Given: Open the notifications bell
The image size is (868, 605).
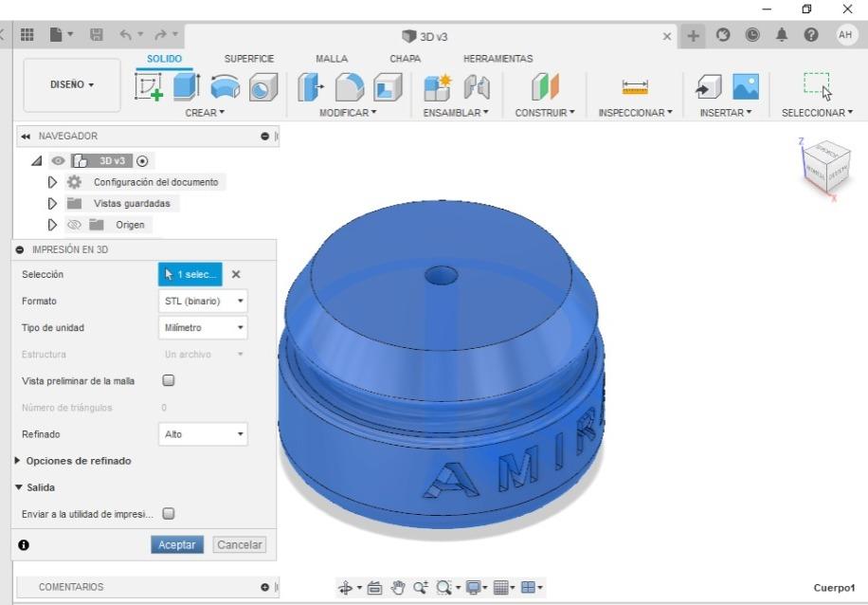Looking at the screenshot, I should click(781, 35).
